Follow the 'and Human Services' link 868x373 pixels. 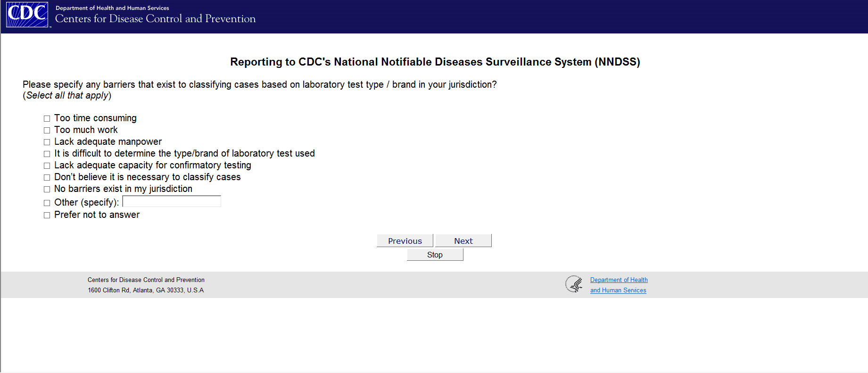click(618, 290)
